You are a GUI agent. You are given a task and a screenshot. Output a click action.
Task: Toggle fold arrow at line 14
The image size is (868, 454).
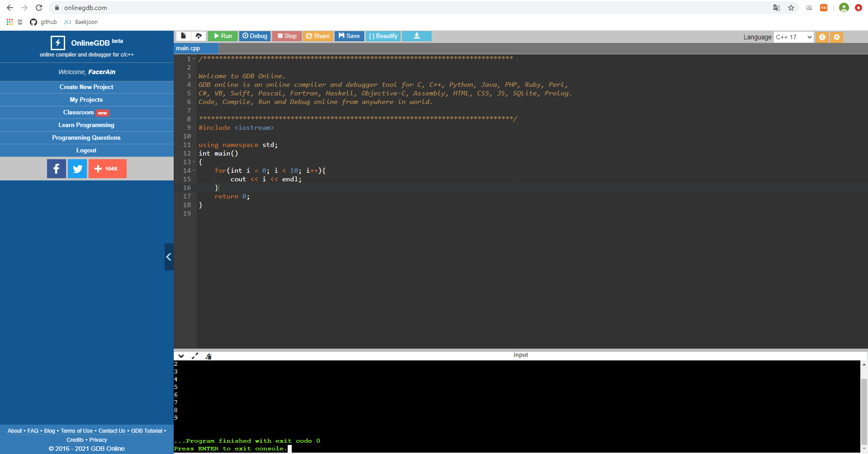coord(194,170)
